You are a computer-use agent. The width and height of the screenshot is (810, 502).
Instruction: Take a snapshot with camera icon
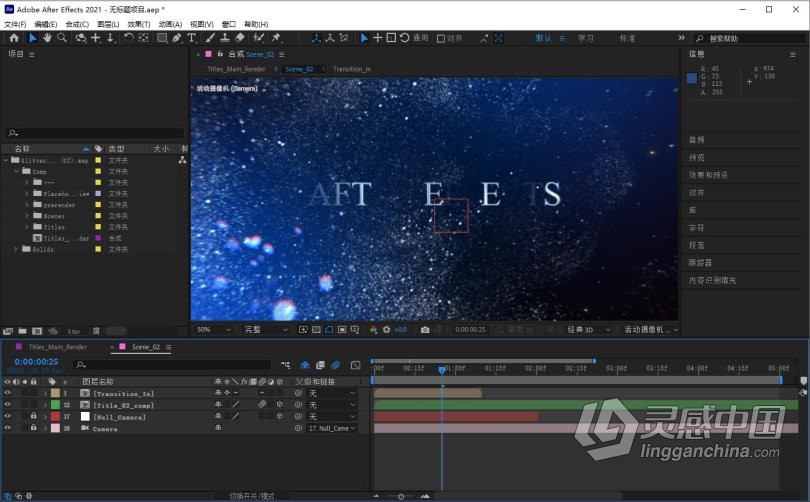(425, 330)
